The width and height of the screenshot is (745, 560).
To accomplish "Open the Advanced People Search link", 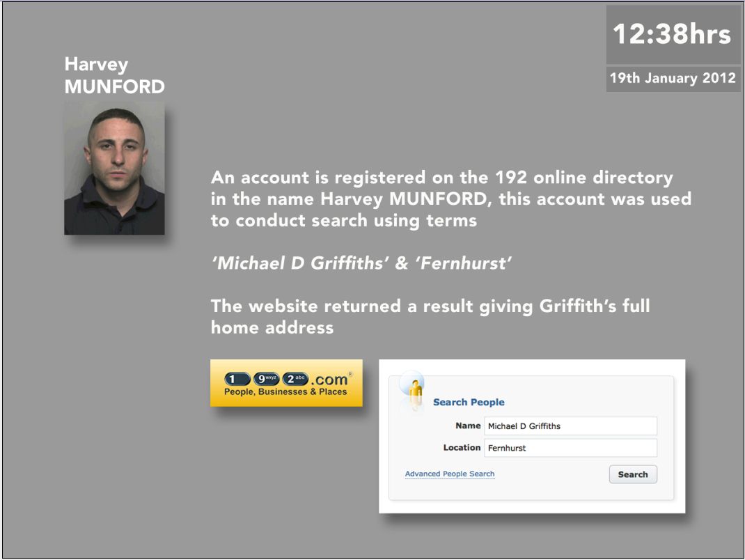I will [x=450, y=474].
